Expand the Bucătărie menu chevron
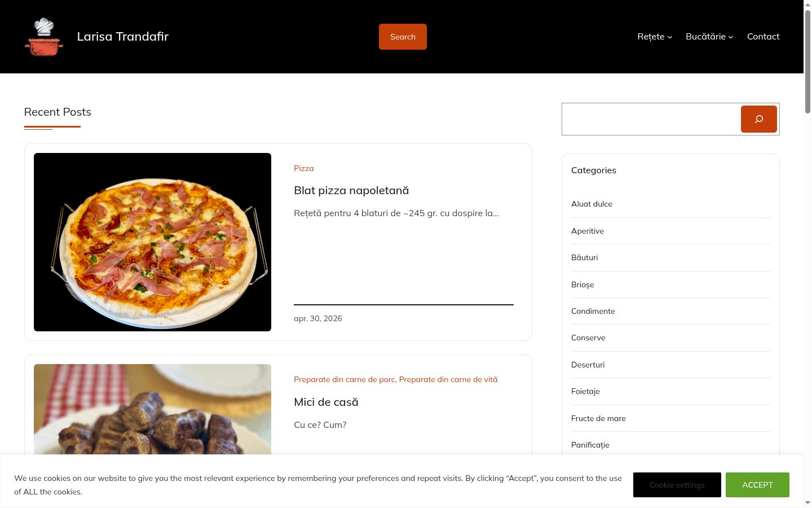Viewport: 812px width, 508px height. 731,37
